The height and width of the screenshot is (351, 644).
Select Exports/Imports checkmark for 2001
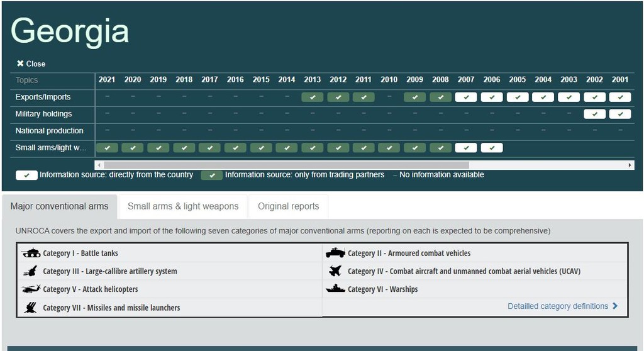coord(620,97)
